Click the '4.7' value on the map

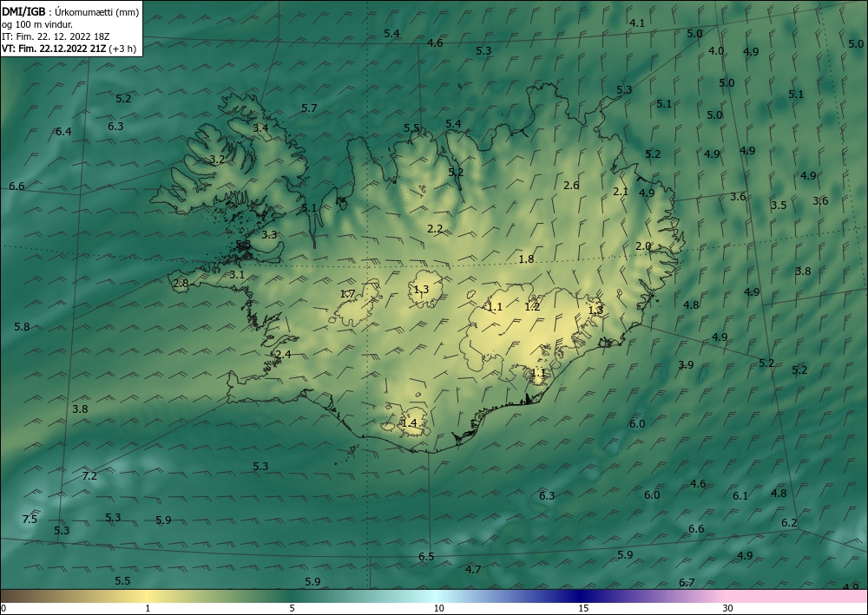pyautogui.click(x=473, y=569)
